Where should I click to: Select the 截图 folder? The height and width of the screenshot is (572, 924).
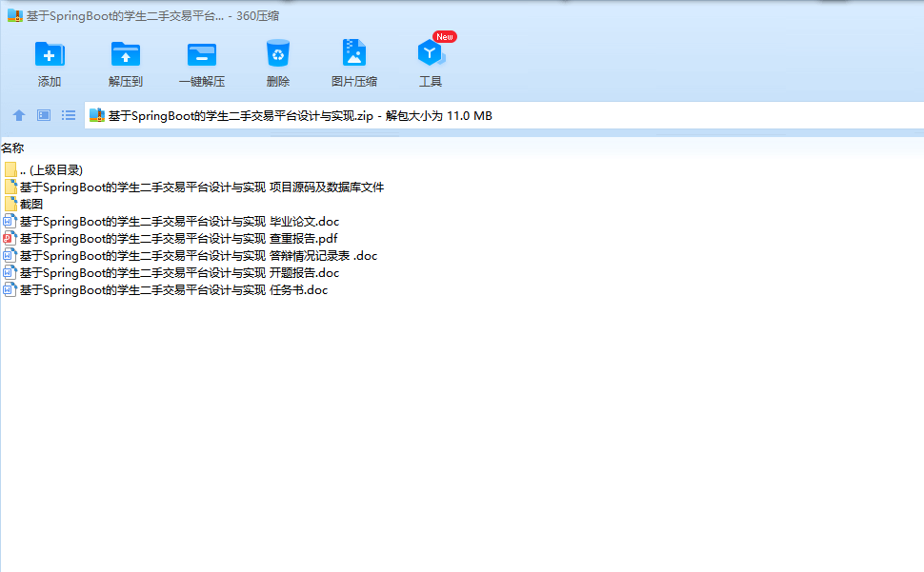pos(24,205)
